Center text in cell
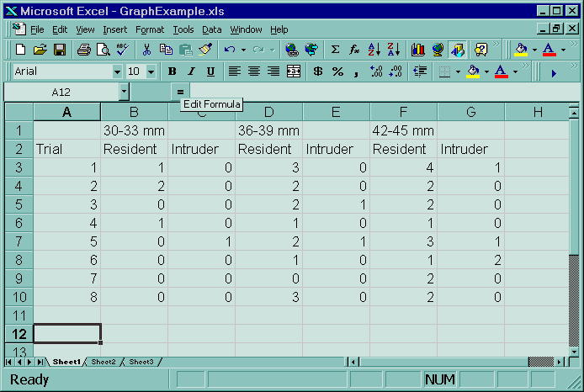Image resolution: width=584 pixels, height=392 pixels. [254, 72]
